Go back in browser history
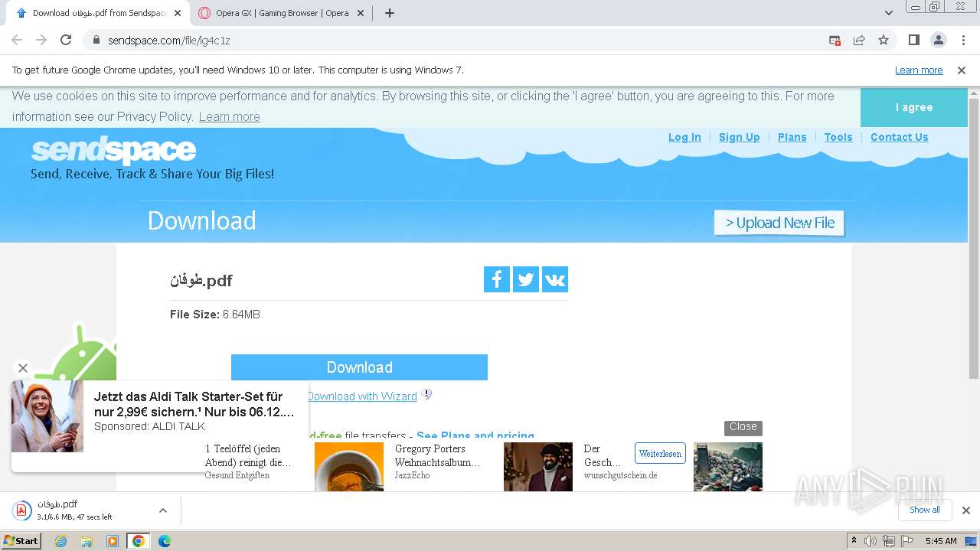Viewport: 980px width, 551px height. point(17,41)
